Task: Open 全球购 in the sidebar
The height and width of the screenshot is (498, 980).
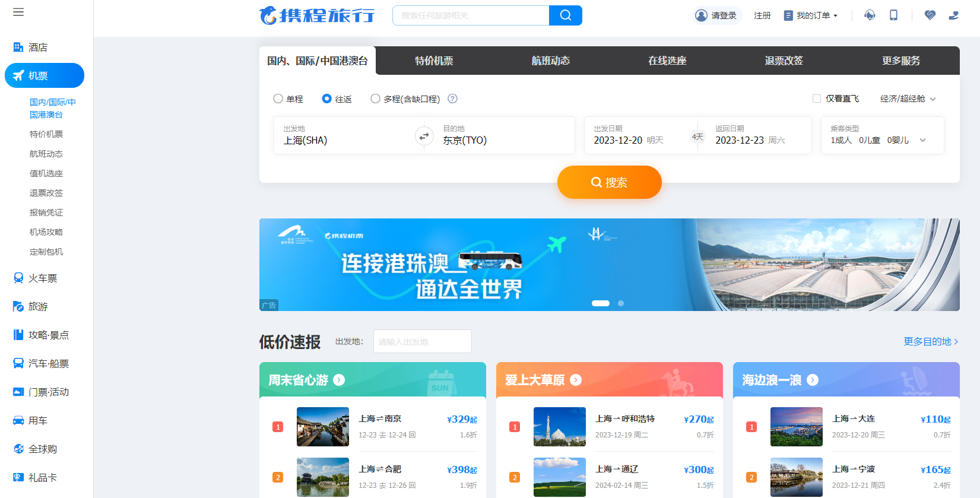Action: pyautogui.click(x=45, y=449)
